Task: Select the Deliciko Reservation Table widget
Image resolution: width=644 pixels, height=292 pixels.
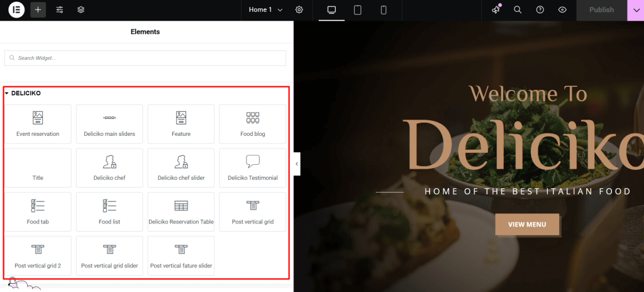Action: tap(181, 212)
